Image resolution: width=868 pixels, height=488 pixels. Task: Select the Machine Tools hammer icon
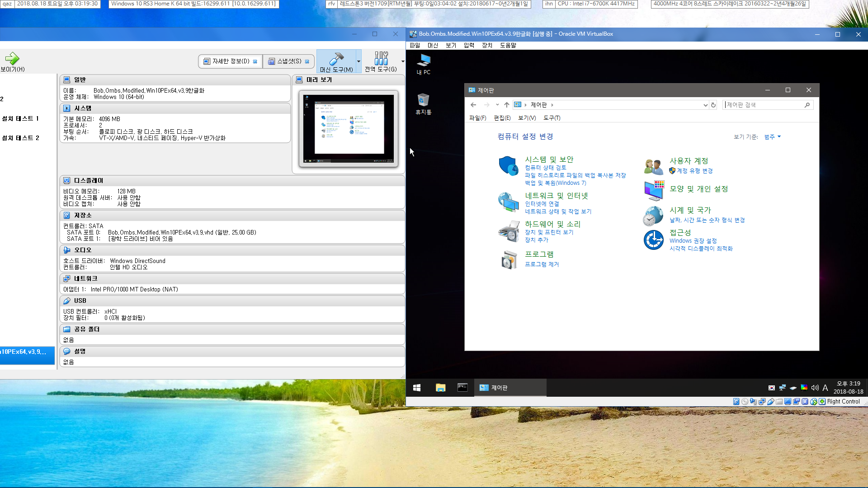pos(336,58)
